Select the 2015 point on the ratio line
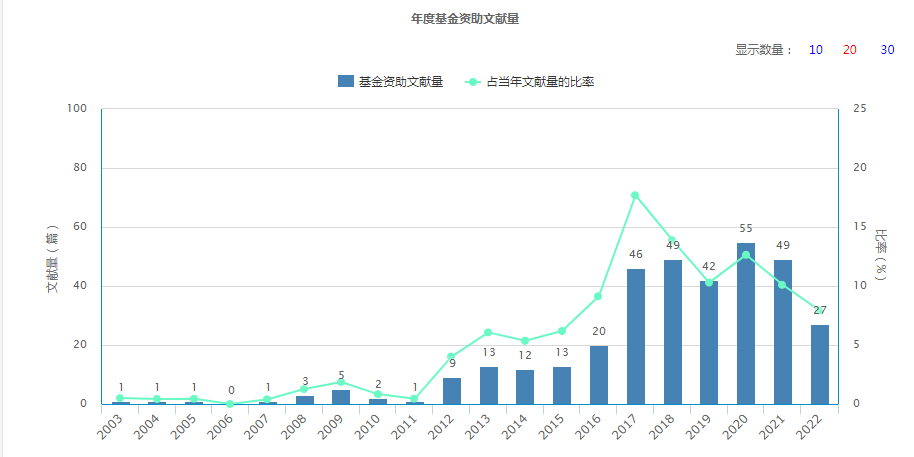This screenshot has height=457, width=914. tap(562, 331)
